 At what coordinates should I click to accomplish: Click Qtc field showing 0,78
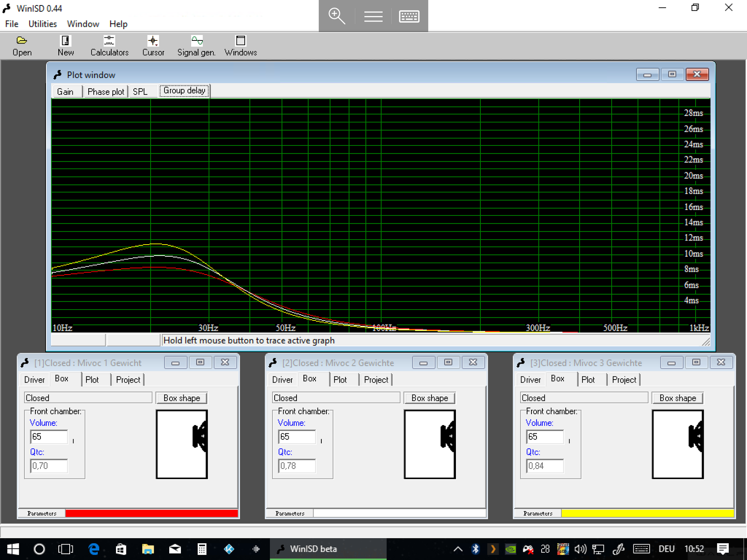coord(297,466)
